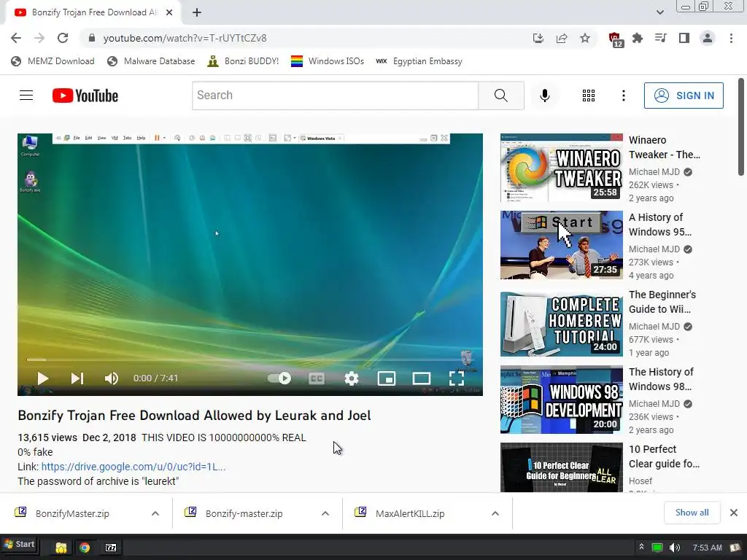
Task: Click the browser forward arrow
Action: 39,38
